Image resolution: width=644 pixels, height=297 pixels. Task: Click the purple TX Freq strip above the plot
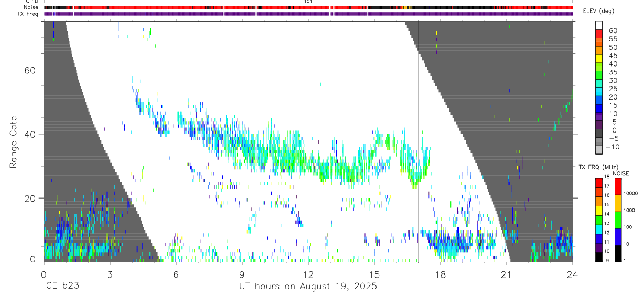tap(308, 14)
